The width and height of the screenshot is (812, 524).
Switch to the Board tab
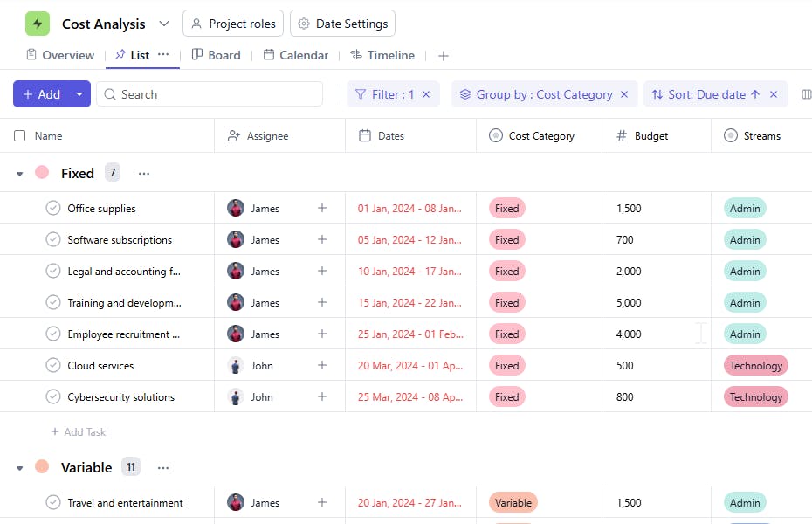point(216,55)
